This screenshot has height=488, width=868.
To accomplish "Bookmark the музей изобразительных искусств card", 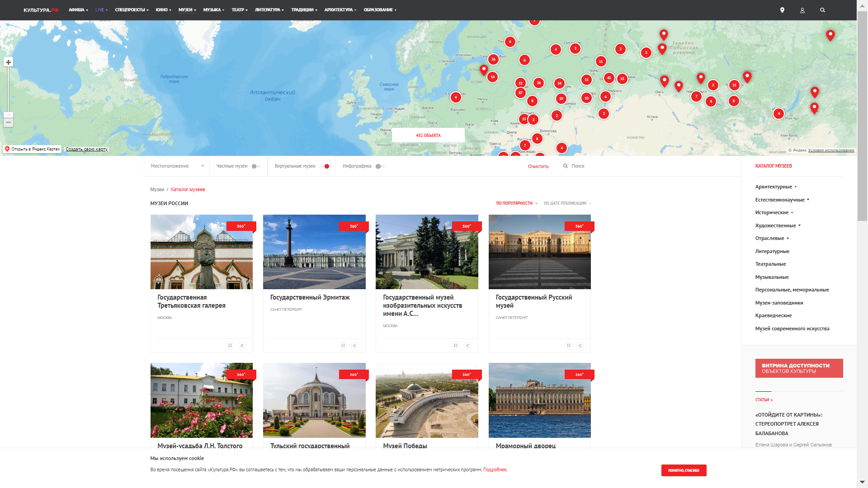I will coord(456,346).
